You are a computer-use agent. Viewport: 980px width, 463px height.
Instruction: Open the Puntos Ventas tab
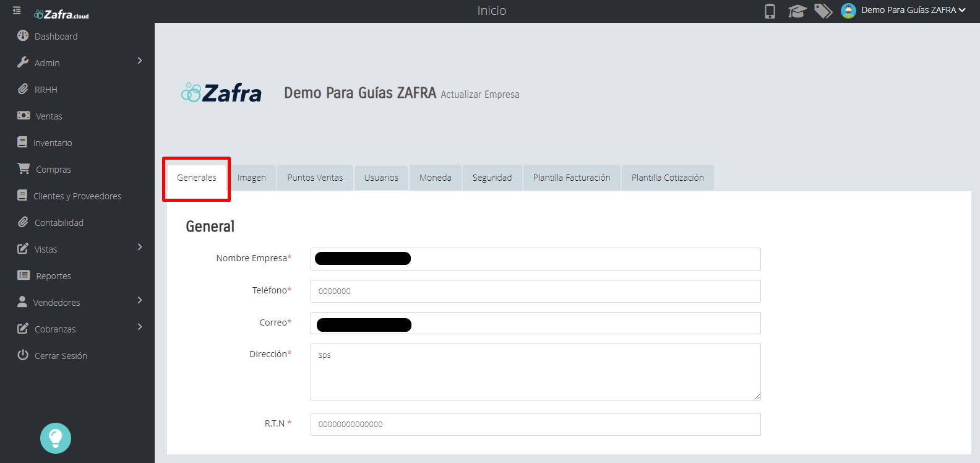click(315, 178)
